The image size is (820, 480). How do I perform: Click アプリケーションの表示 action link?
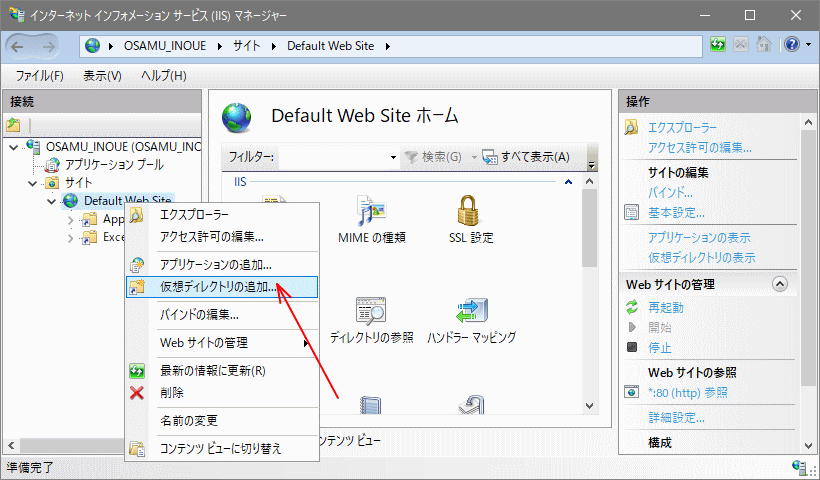[x=700, y=237]
